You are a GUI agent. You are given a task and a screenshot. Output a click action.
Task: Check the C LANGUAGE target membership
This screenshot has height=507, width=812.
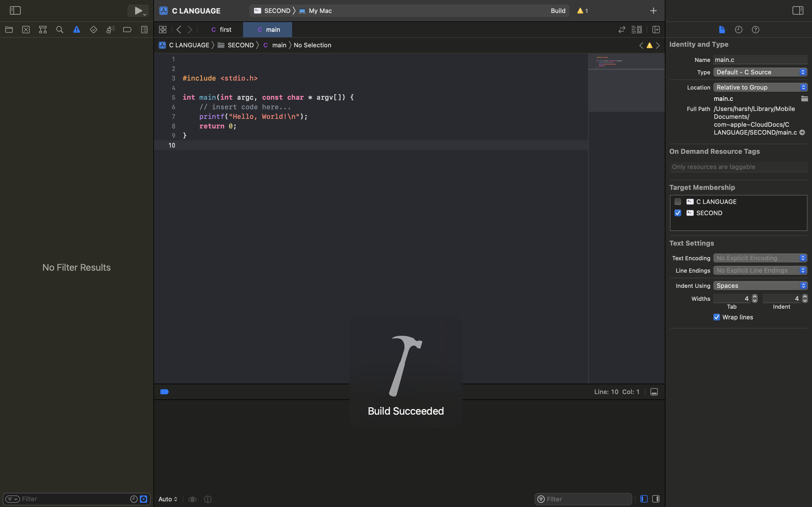[678, 202]
